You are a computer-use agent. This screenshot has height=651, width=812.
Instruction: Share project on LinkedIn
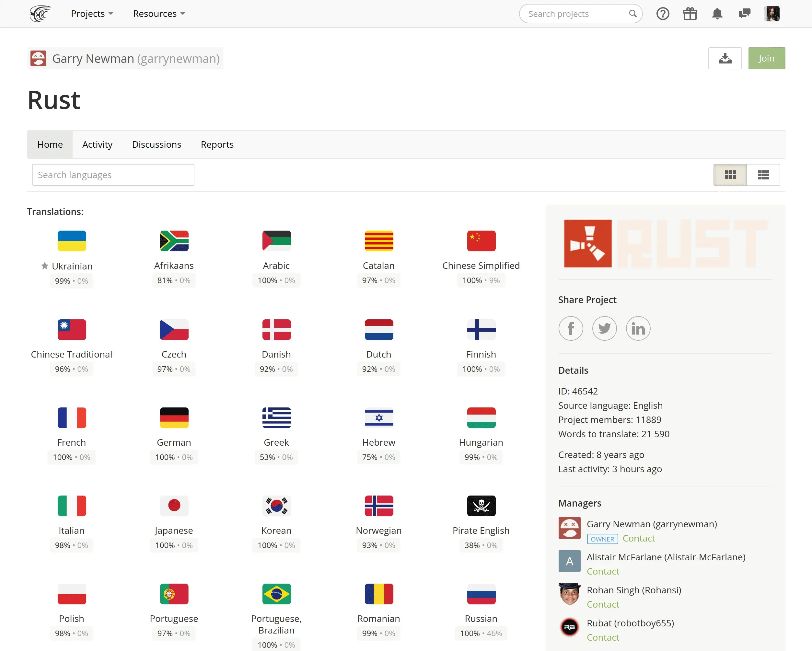coord(638,328)
